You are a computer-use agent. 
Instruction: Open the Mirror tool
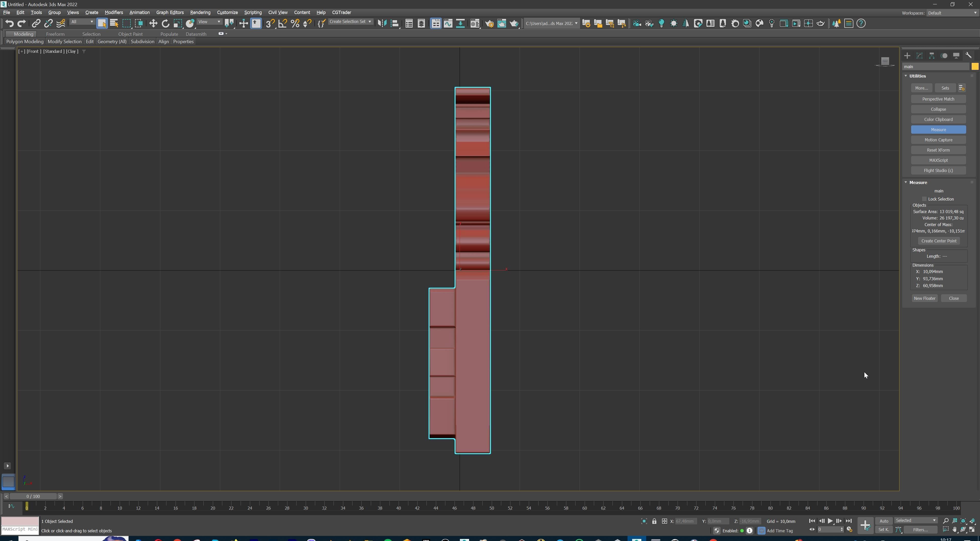[x=382, y=23]
